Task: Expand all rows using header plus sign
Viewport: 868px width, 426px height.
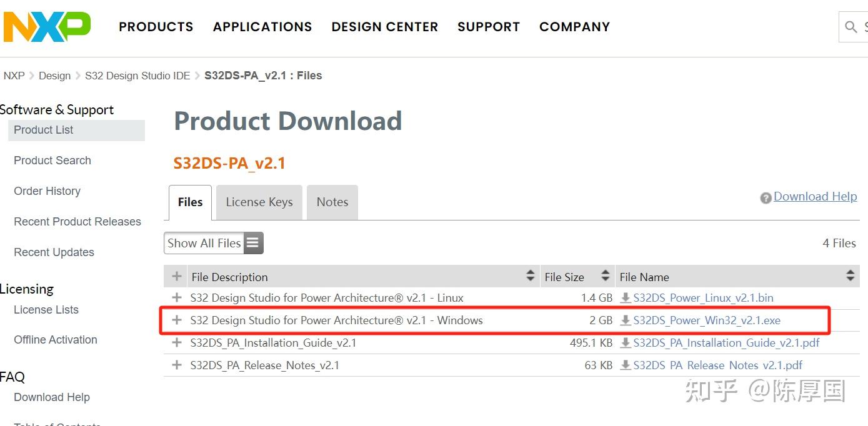Action: (x=177, y=276)
